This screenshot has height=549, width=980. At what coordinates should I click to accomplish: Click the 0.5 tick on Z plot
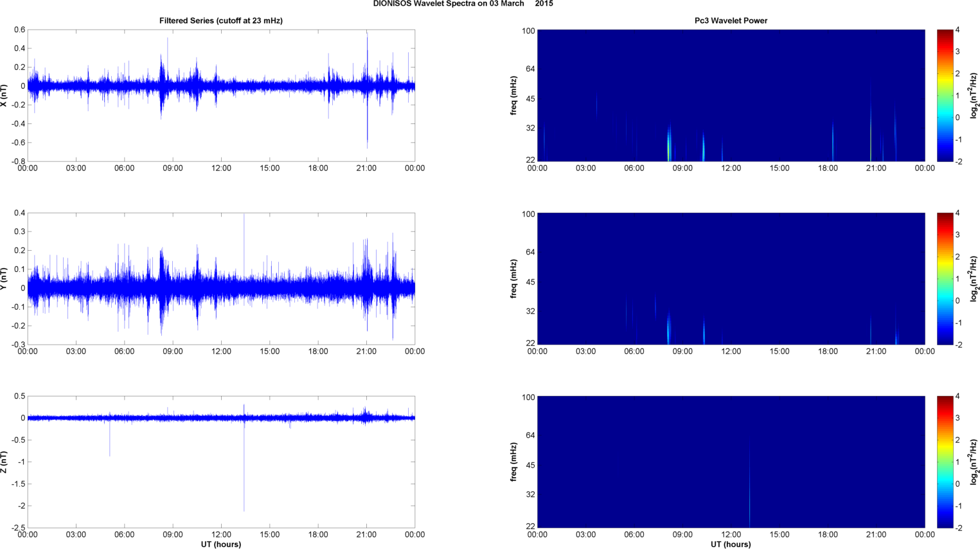point(19,396)
